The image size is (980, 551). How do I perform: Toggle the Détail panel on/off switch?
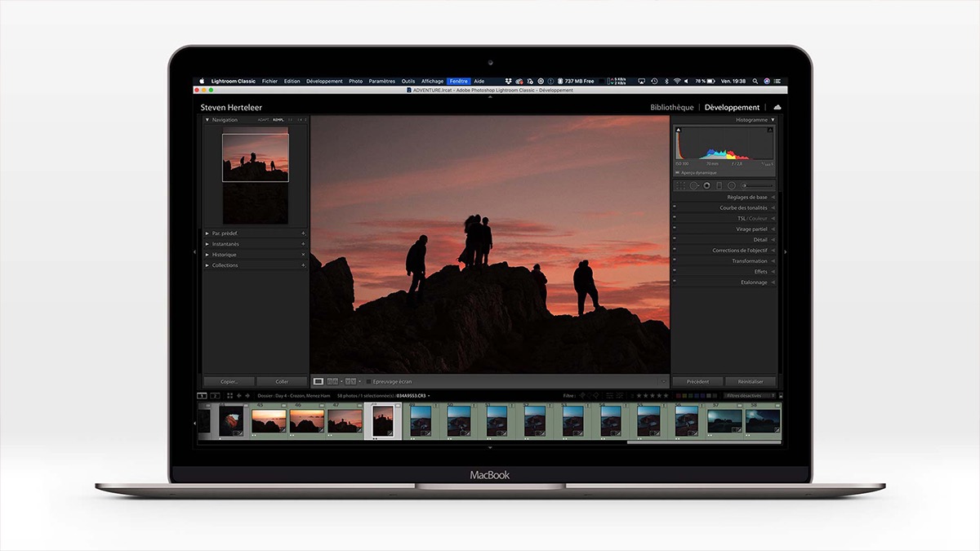[675, 240]
